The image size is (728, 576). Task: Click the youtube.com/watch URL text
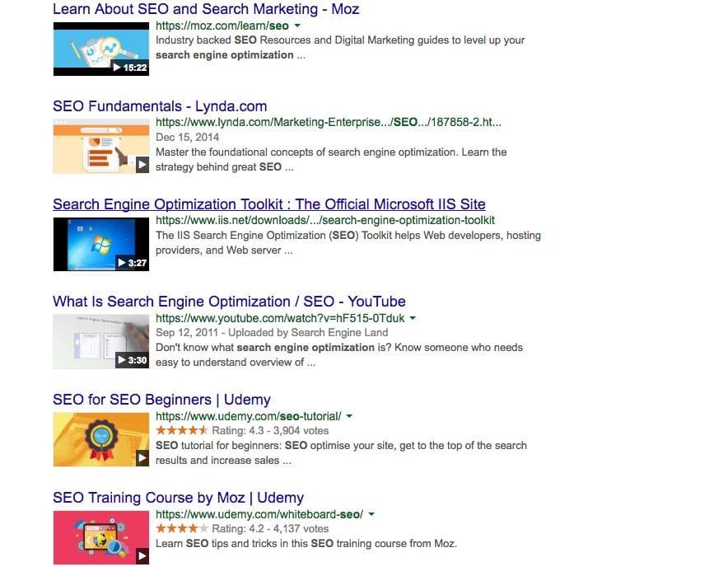pyautogui.click(x=280, y=318)
